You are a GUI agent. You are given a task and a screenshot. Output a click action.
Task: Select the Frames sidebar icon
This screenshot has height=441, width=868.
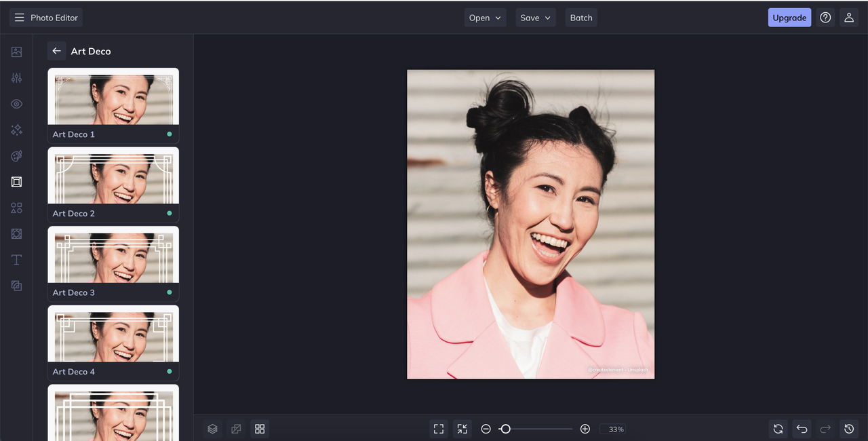[16, 182]
